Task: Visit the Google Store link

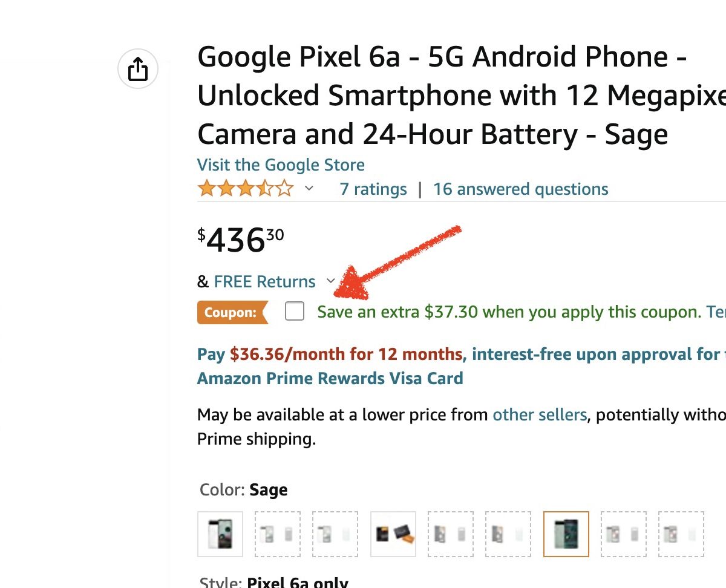Action: (281, 165)
